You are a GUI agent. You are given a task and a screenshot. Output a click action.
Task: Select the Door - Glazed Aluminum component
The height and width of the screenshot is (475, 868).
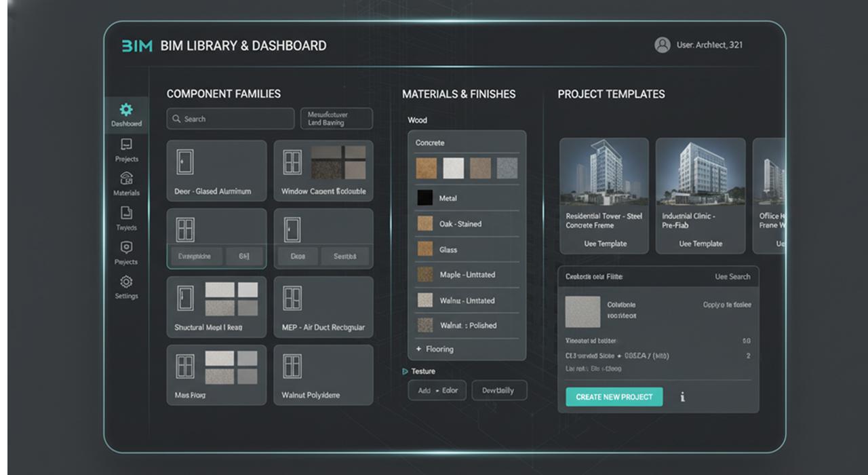216,171
